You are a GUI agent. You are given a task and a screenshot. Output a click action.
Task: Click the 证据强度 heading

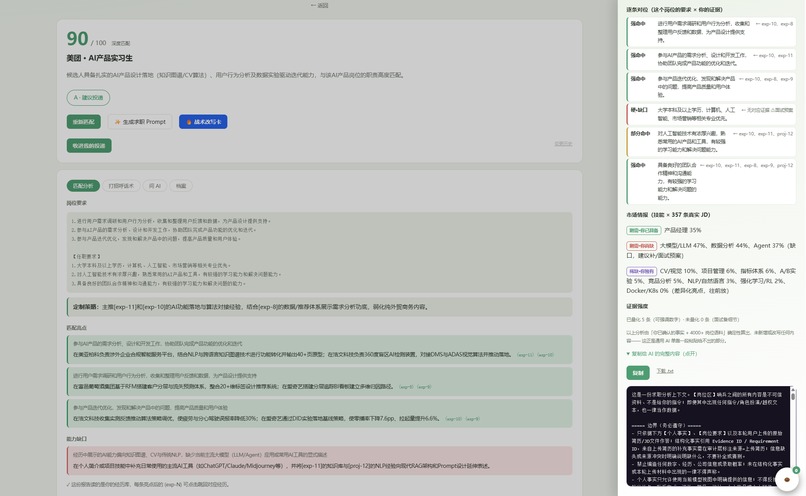(637, 306)
